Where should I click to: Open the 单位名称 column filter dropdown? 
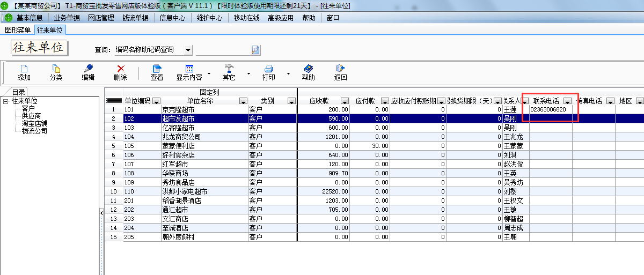(243, 101)
